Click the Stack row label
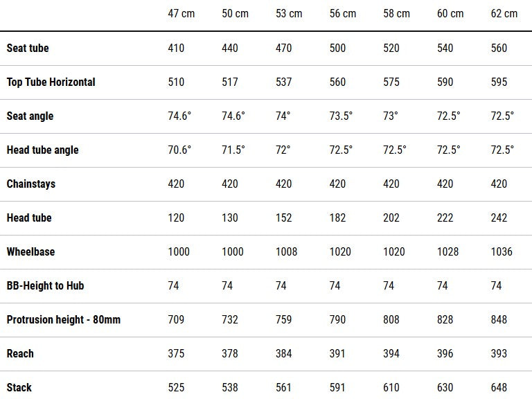 pyautogui.click(x=19, y=387)
